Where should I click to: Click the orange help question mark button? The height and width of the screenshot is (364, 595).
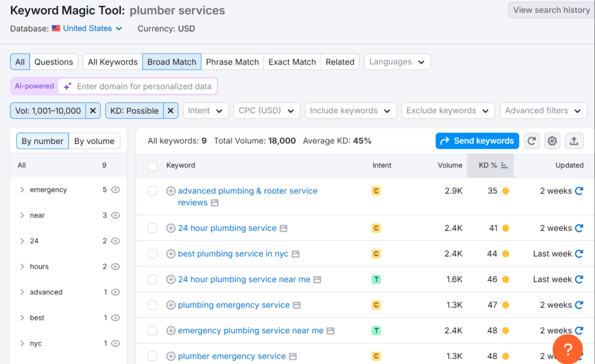point(568,349)
